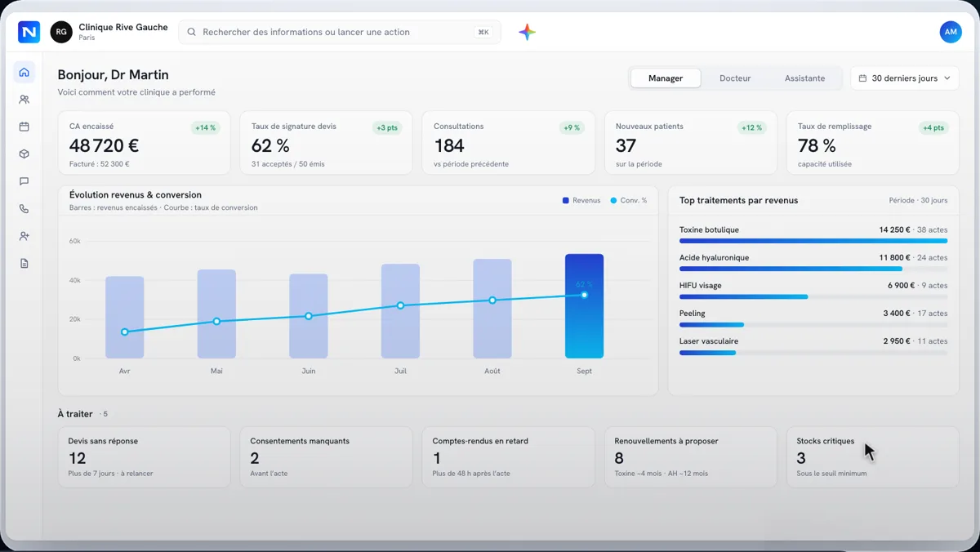
Task: Click Période · 30 jours label
Action: (918, 200)
